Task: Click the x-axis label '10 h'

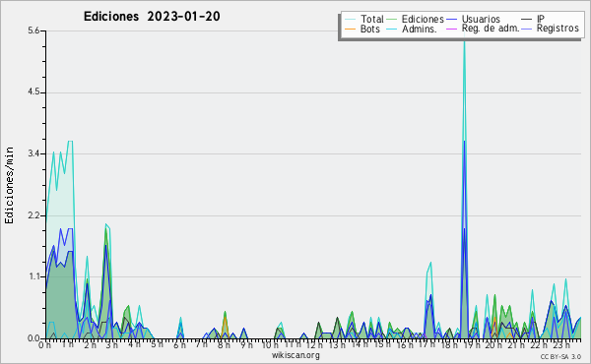Action: click(270, 345)
